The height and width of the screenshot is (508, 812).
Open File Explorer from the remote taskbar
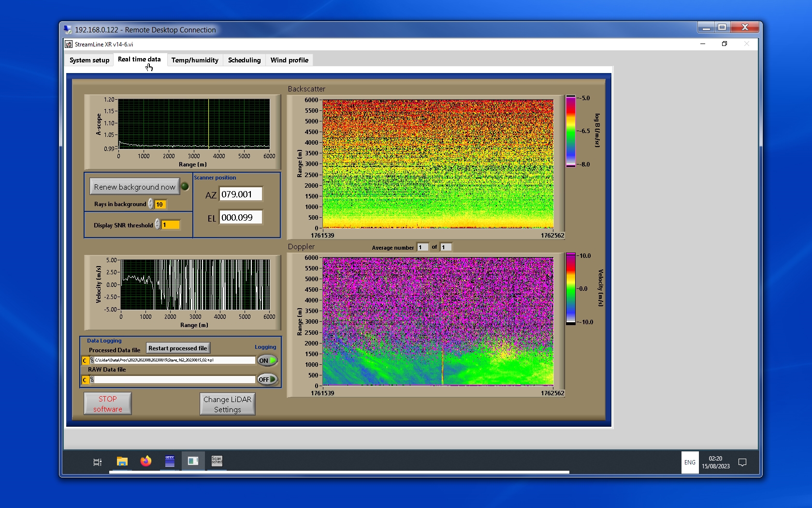click(122, 462)
